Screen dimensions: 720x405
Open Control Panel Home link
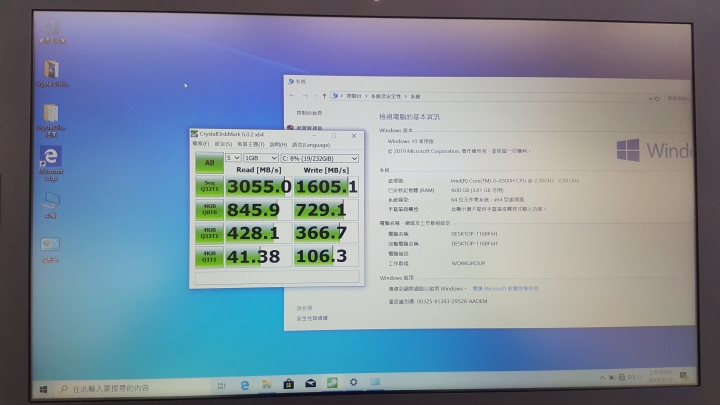click(309, 113)
